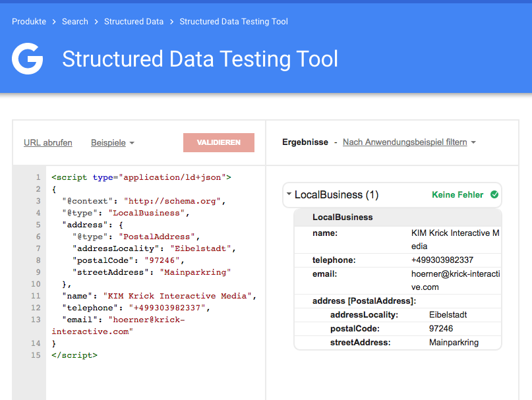Viewport: 532px width, 400px height.
Task: Collapse the LocalBusness (1) result section
Action: click(x=289, y=194)
